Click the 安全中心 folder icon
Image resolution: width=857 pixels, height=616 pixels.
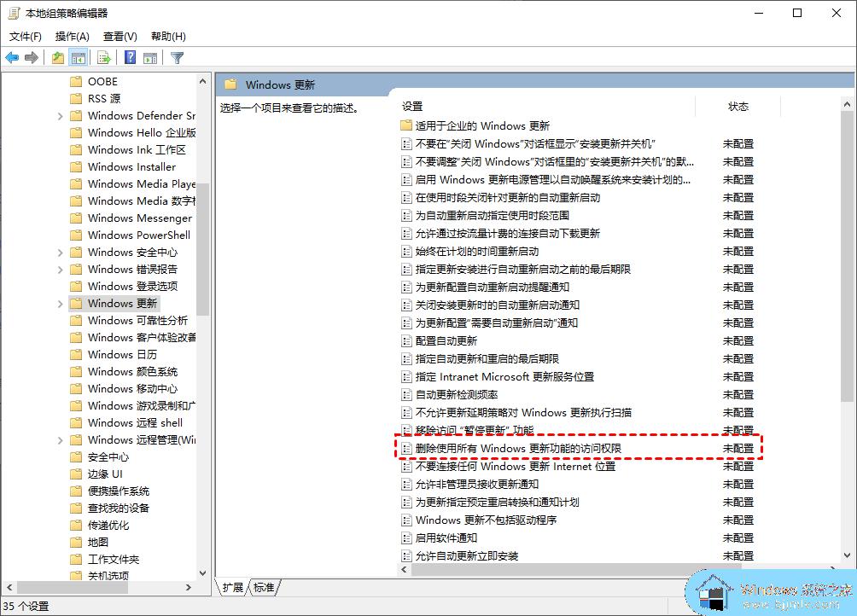click(77, 457)
